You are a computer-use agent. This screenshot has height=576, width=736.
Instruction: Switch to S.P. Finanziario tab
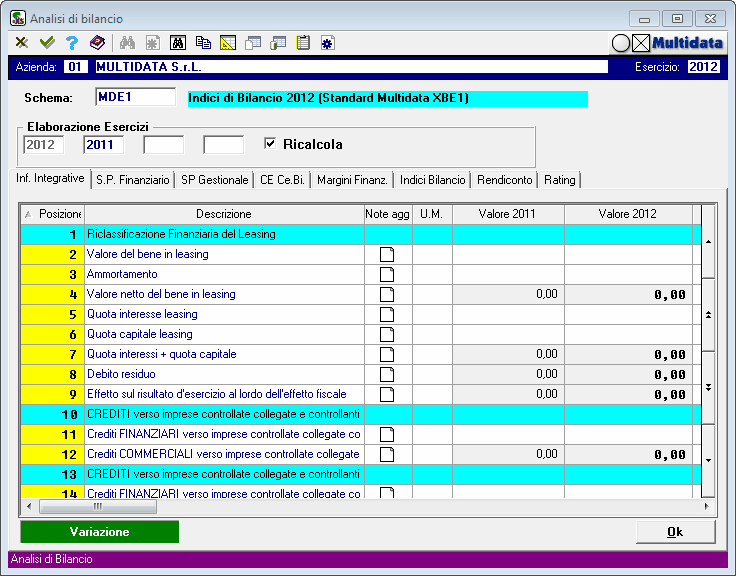(x=132, y=180)
